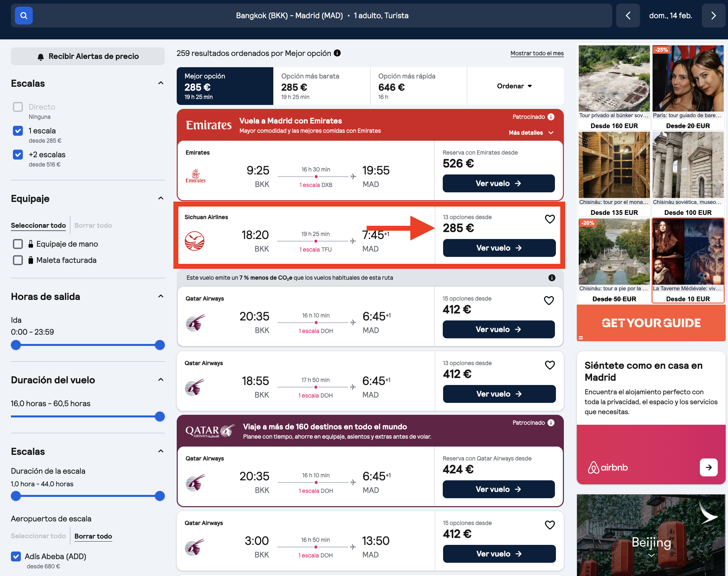The image size is (728, 576).
Task: Click the Airbnb ad arrow button
Action: (x=708, y=467)
